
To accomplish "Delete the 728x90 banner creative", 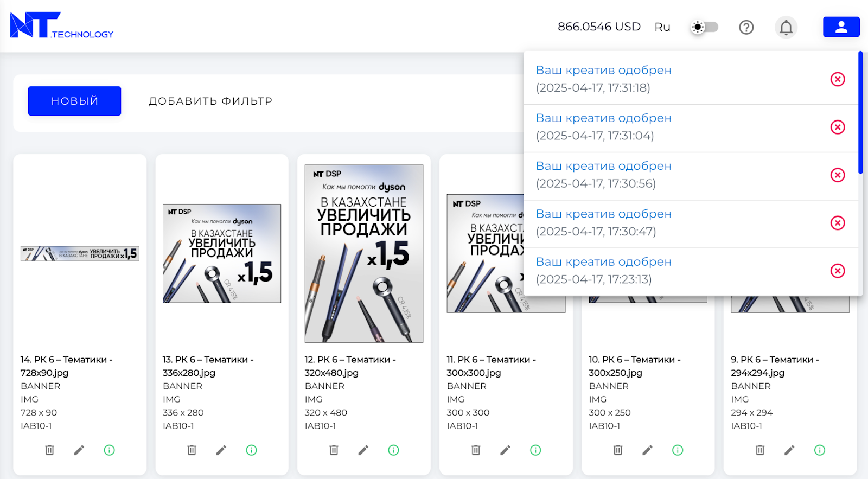I will pos(49,450).
